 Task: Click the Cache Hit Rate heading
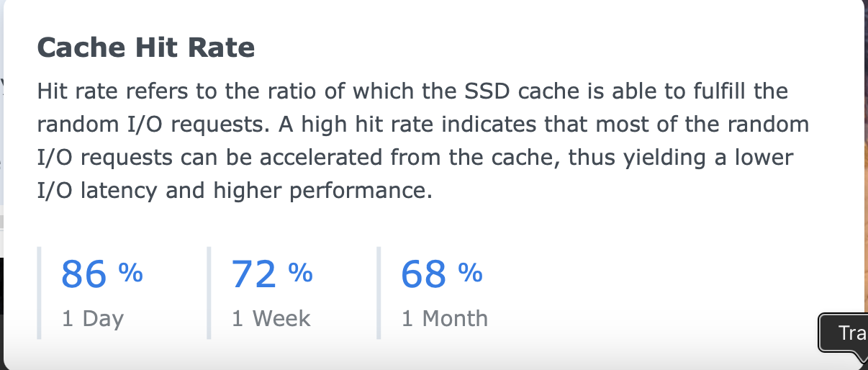pos(145,48)
